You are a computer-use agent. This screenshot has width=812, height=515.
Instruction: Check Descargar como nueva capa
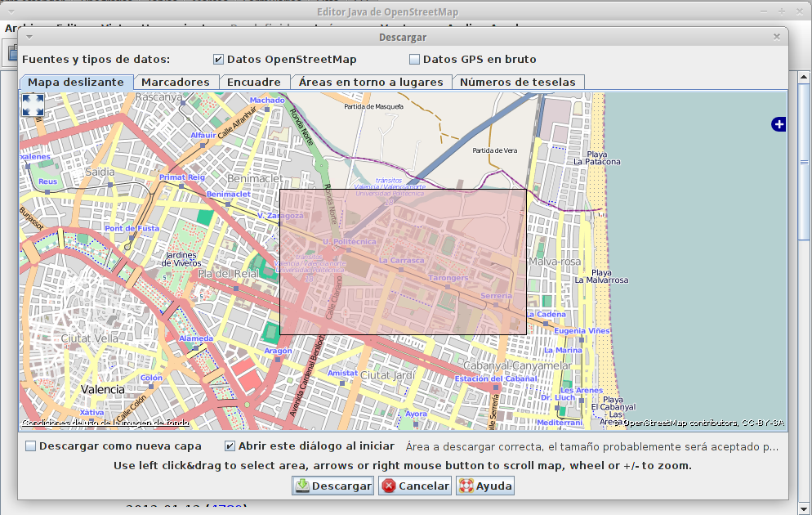point(31,446)
